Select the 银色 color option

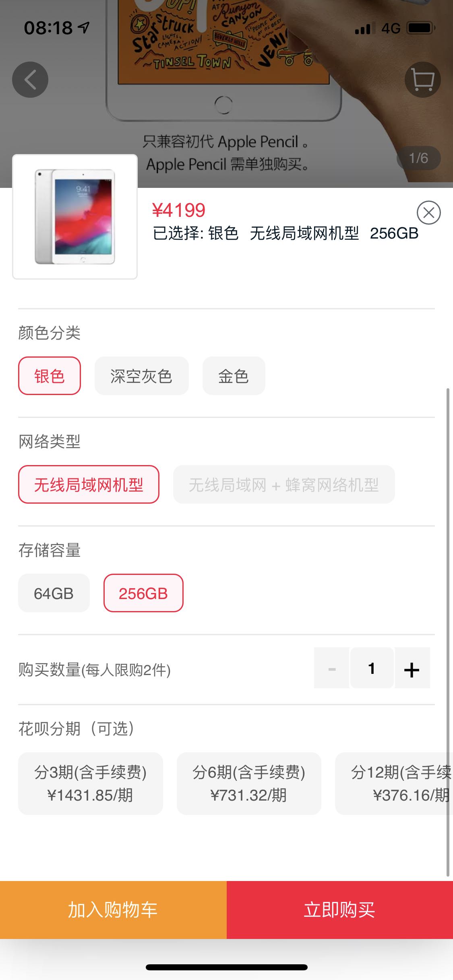50,376
